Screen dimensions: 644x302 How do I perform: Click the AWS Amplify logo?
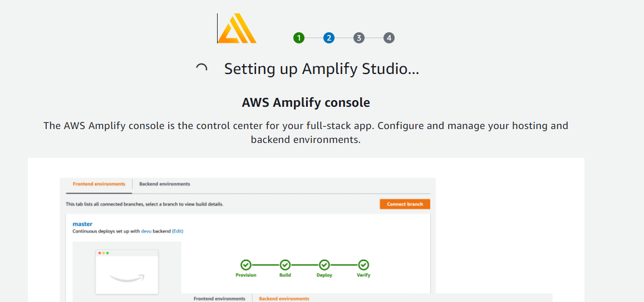pos(237,28)
